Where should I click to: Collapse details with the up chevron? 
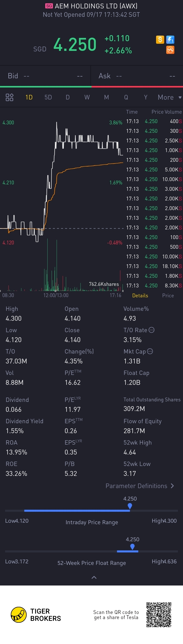tap(94, 577)
